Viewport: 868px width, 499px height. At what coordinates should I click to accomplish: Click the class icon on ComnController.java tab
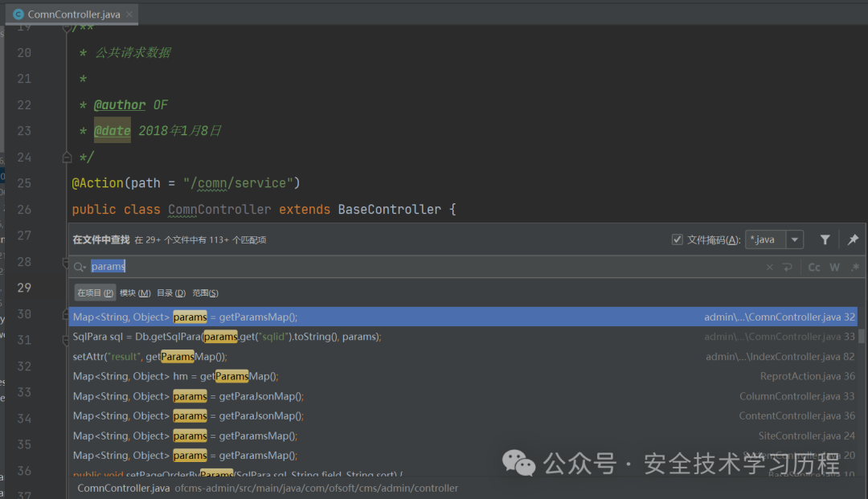pos(18,14)
